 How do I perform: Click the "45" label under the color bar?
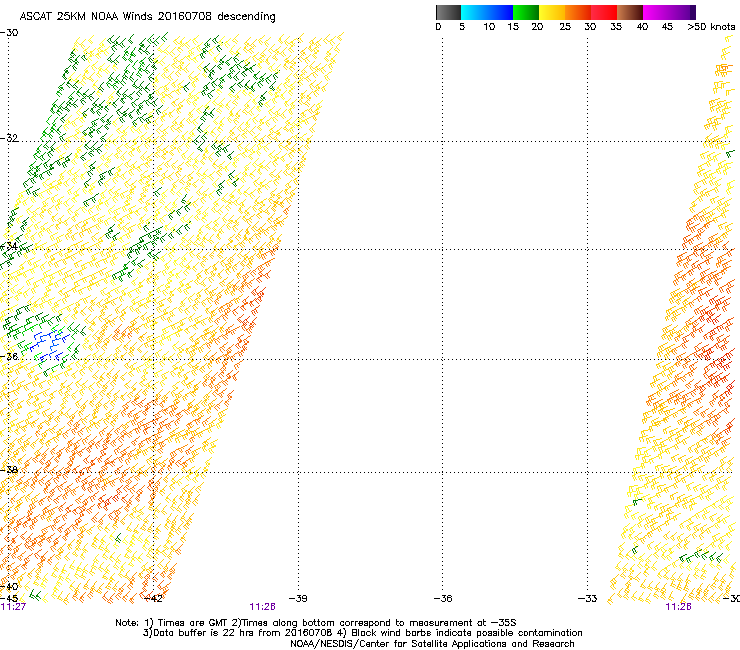pos(667,27)
